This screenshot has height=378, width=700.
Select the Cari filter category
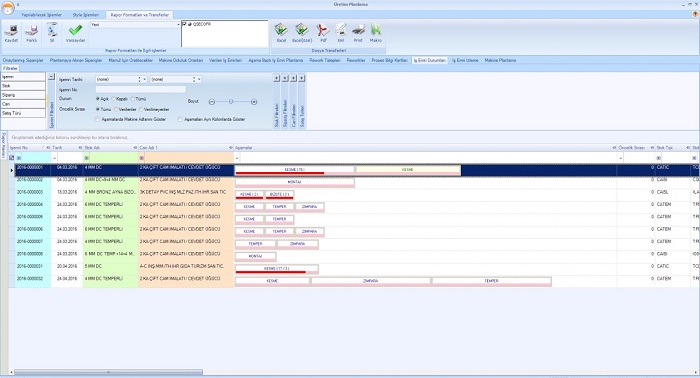pyautogui.click(x=23, y=104)
